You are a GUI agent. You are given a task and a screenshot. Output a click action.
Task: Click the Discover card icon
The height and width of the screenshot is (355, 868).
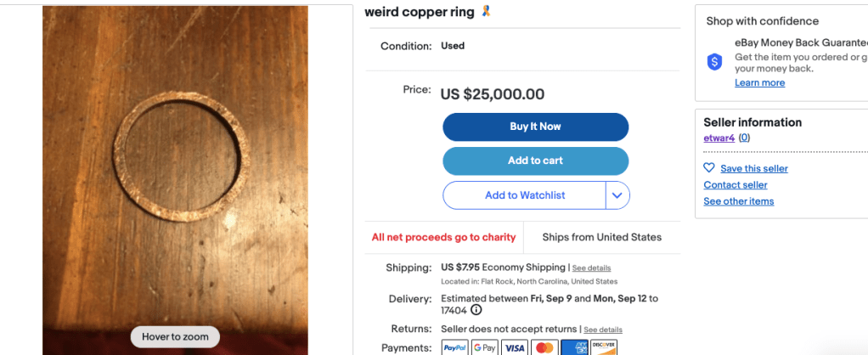click(604, 347)
